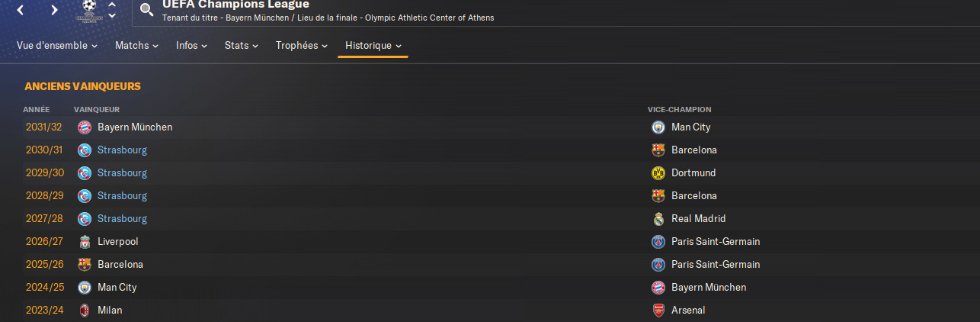This screenshot has height=322, width=980.
Task: Click the down chevron beside competition logo
Action: coord(112,15)
